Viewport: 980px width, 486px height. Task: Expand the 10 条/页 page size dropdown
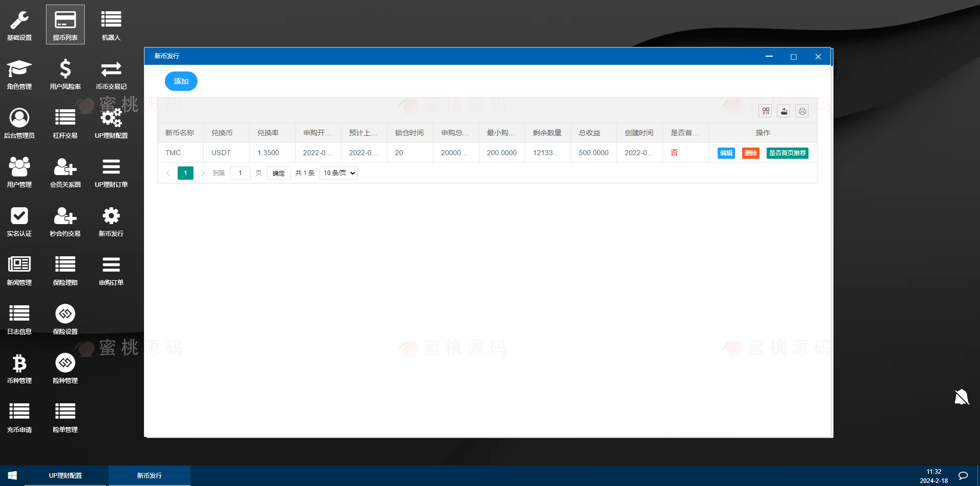[x=338, y=173]
